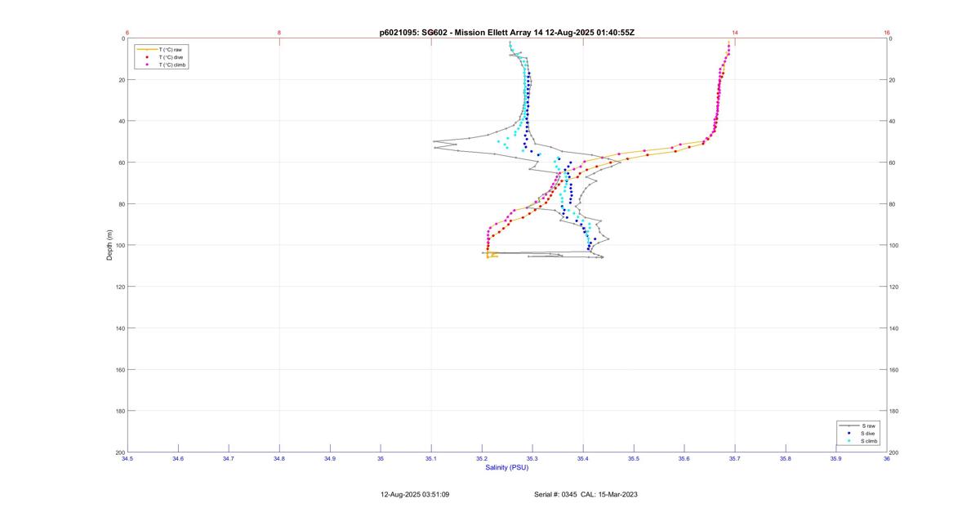The image size is (980, 508).
Task: Click salinity axis tick label 35.2
Action: (482, 459)
